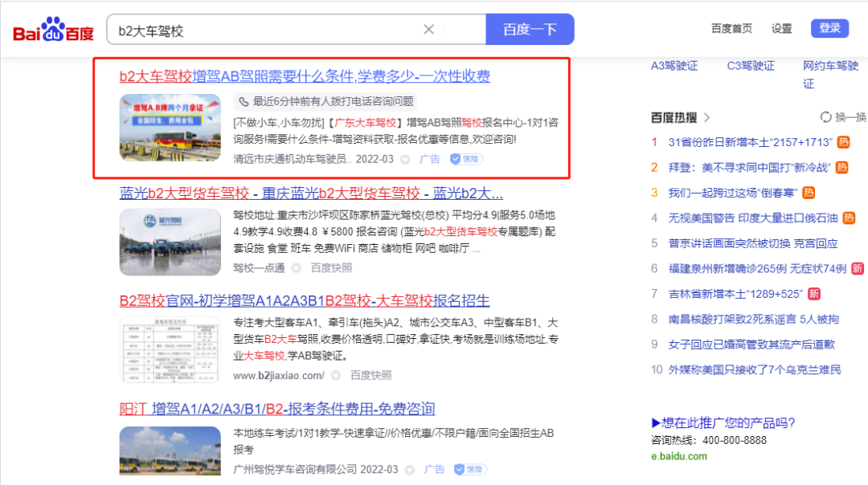Expand dropdown icon after 清远市庆通 2022-03
Image resolution: width=868 pixels, height=485 pixels.
tap(405, 160)
